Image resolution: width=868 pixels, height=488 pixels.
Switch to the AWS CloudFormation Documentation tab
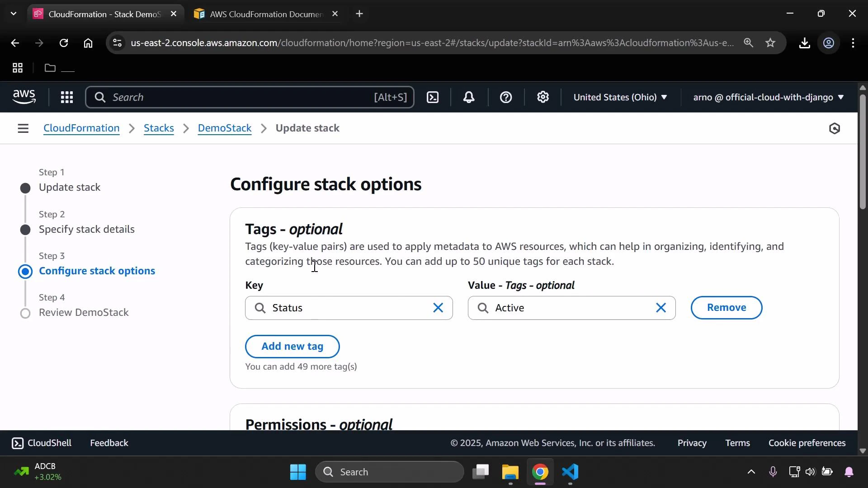(262, 14)
